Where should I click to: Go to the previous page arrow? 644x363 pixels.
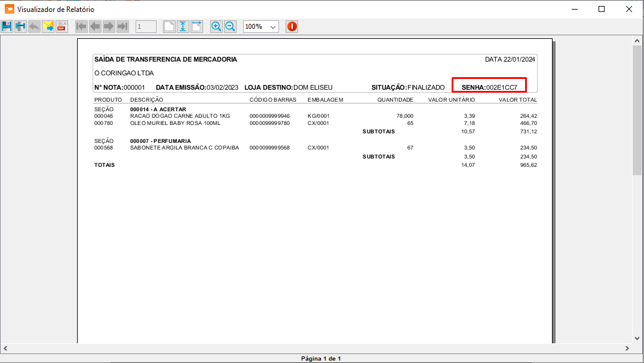(x=95, y=27)
